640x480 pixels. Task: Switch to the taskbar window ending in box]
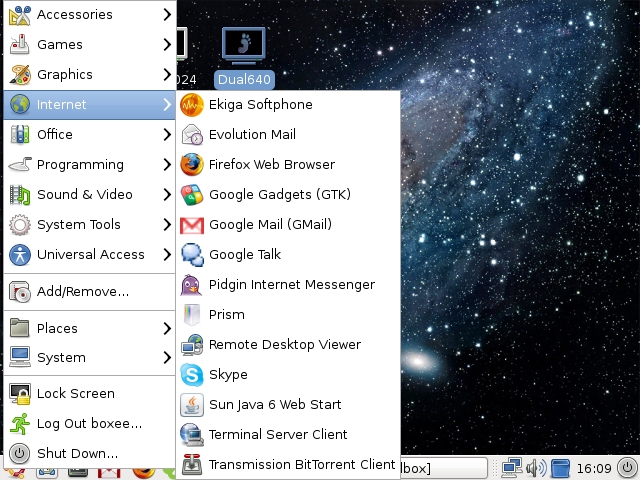(444, 468)
